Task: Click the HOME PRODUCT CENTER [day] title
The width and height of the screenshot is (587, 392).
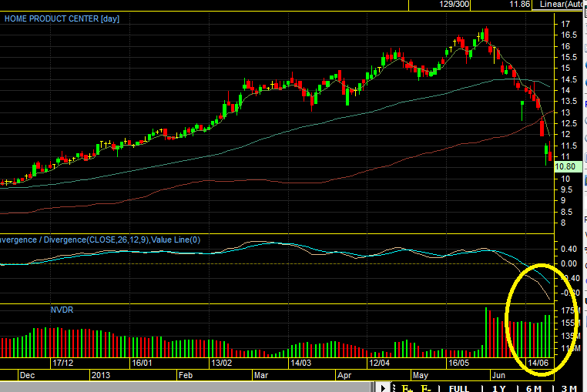Action: [62, 18]
